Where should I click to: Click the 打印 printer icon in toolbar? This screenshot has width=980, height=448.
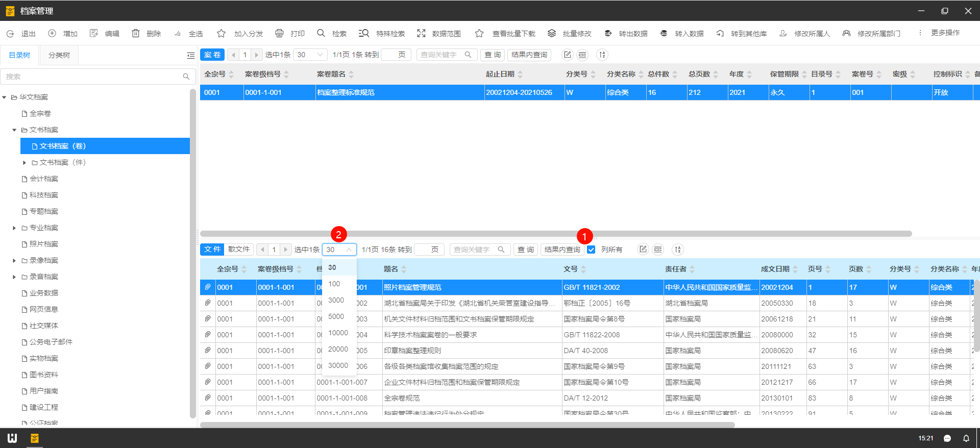pos(279,33)
